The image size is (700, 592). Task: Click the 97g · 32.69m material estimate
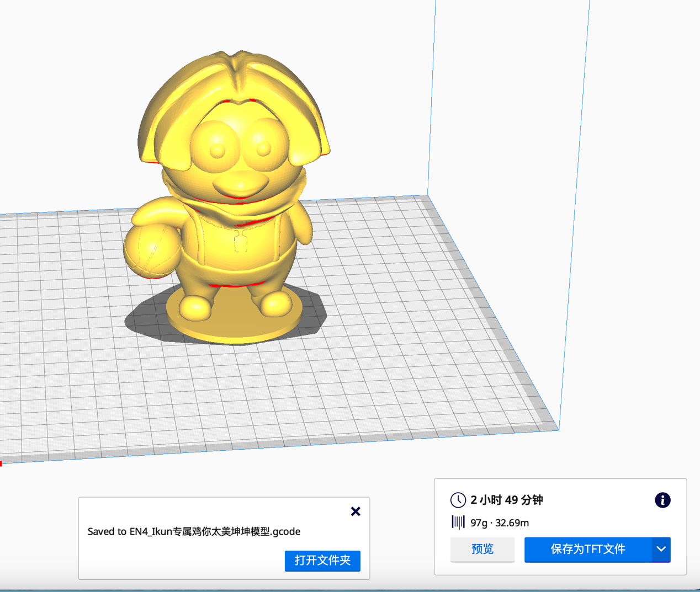(500, 522)
